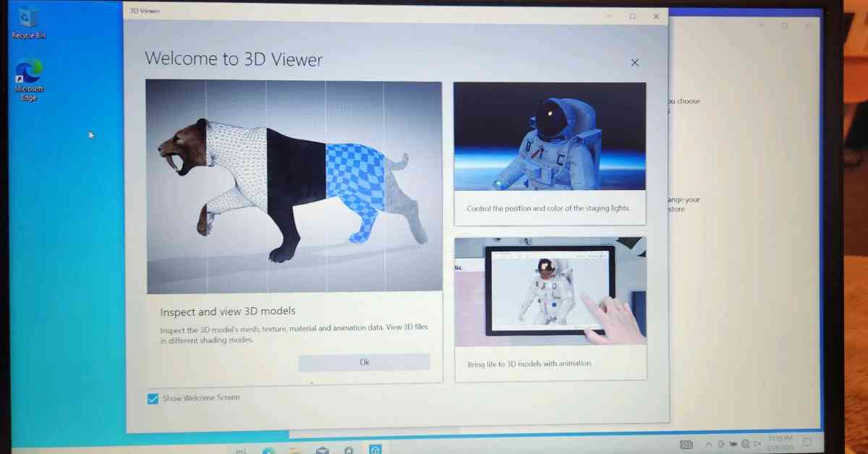The height and width of the screenshot is (454, 868).
Task: Open the touch keyboard icon in the tray
Action: (686, 443)
